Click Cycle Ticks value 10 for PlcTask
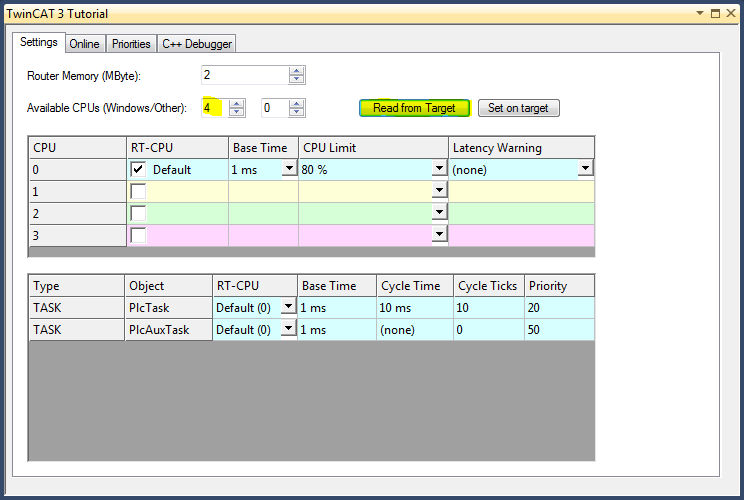The height and width of the screenshot is (500, 744). 489,308
